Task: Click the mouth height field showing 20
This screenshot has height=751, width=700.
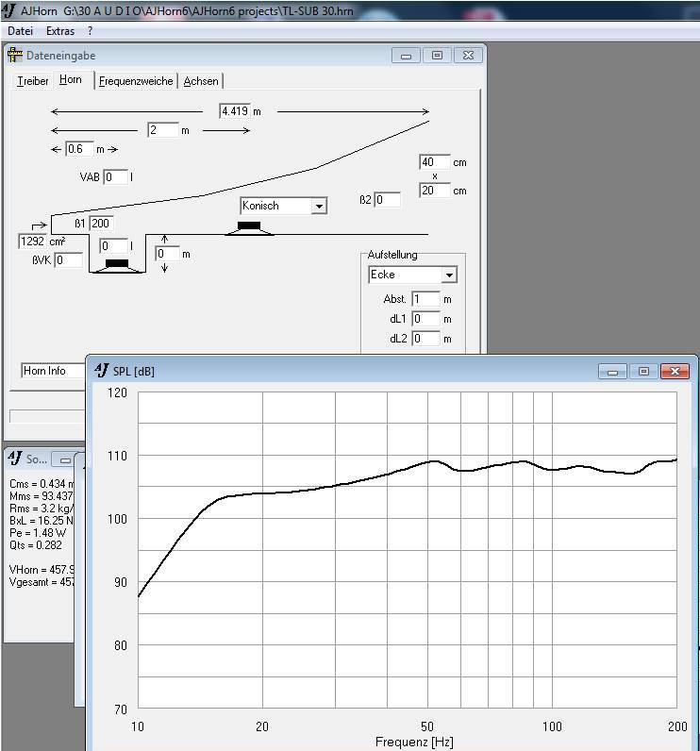Action: [434, 191]
